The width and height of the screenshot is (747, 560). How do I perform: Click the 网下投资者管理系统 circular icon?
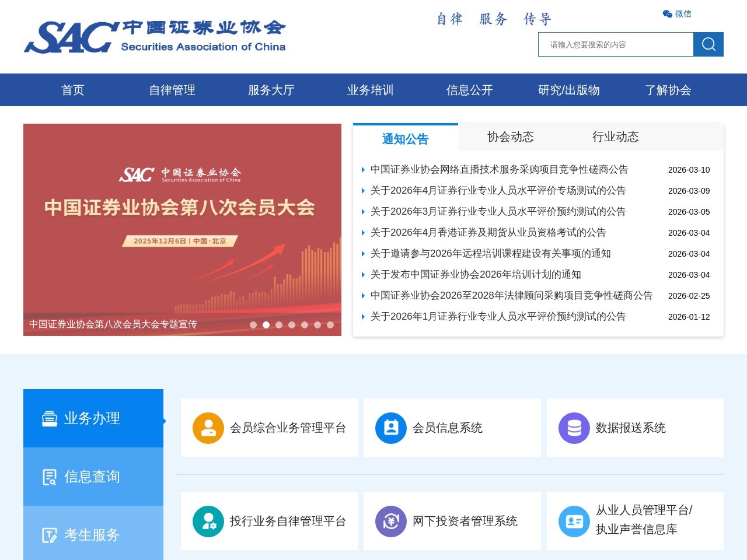pyautogui.click(x=391, y=521)
